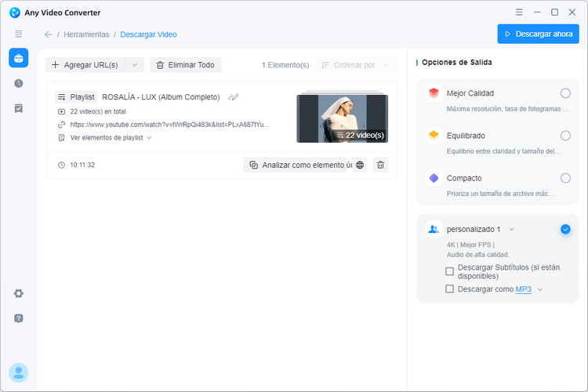Go to Herramientas in the breadcrumb
Image resolution: width=588 pixels, height=392 pixels.
(x=86, y=34)
